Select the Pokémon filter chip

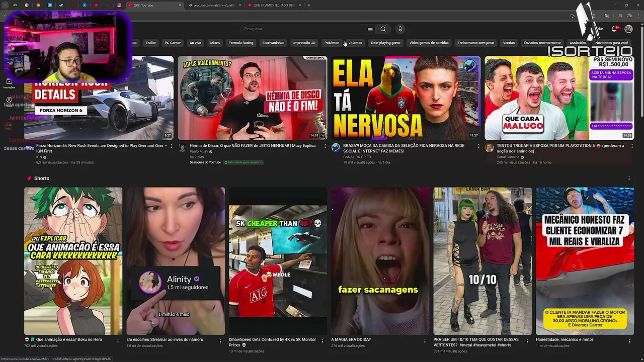[x=332, y=43]
